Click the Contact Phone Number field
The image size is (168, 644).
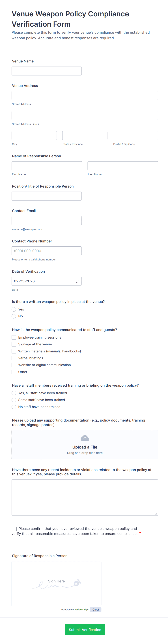[47, 251]
